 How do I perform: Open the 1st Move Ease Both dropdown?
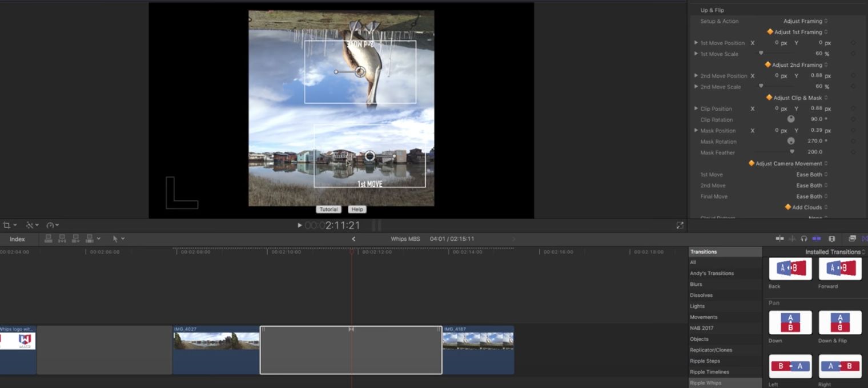pos(812,175)
